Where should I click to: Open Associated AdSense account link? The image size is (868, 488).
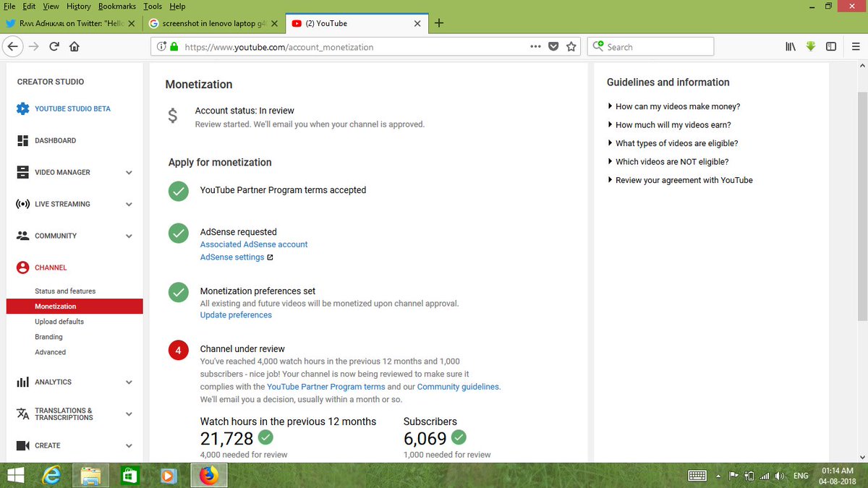[x=254, y=244]
